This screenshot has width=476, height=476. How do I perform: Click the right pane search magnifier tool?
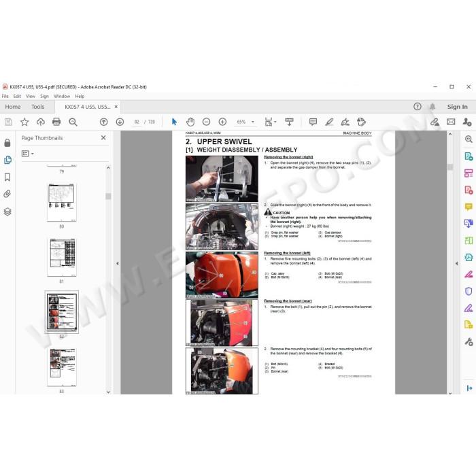(x=469, y=139)
